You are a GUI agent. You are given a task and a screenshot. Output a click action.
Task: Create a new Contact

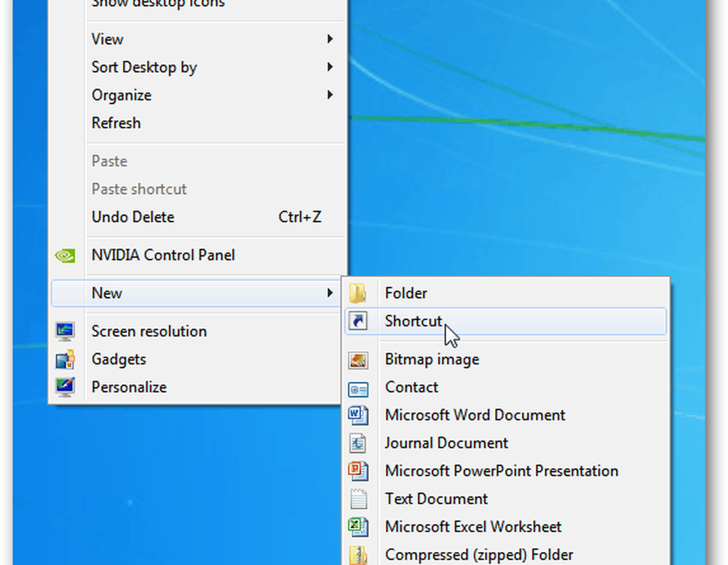(x=411, y=387)
